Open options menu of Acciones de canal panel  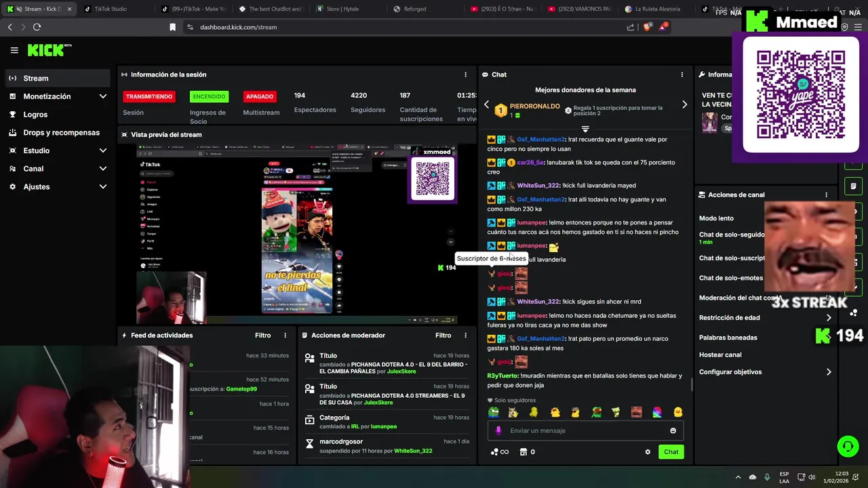click(826, 195)
